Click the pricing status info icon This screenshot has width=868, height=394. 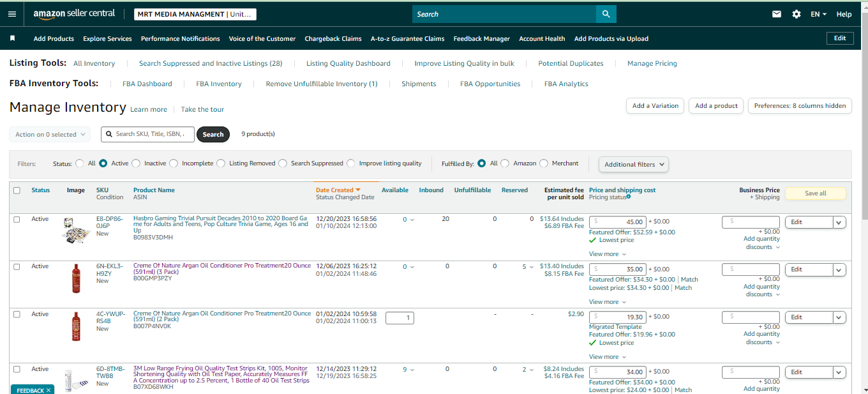coord(629,197)
